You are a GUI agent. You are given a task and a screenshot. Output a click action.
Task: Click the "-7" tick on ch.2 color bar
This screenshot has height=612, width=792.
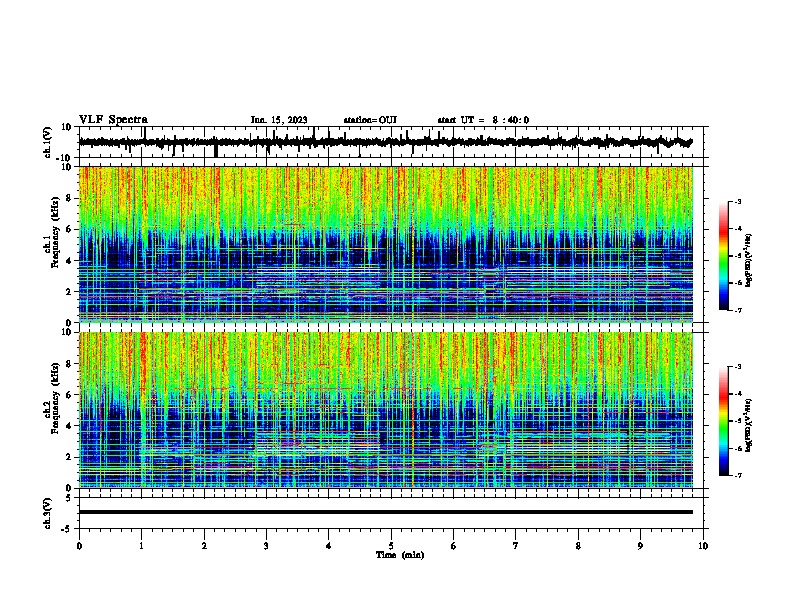click(x=737, y=475)
